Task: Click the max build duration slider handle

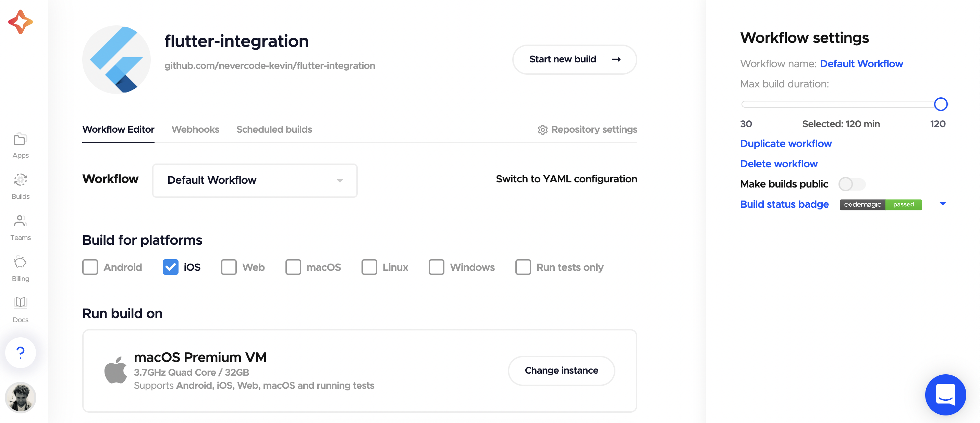Action: click(x=941, y=104)
